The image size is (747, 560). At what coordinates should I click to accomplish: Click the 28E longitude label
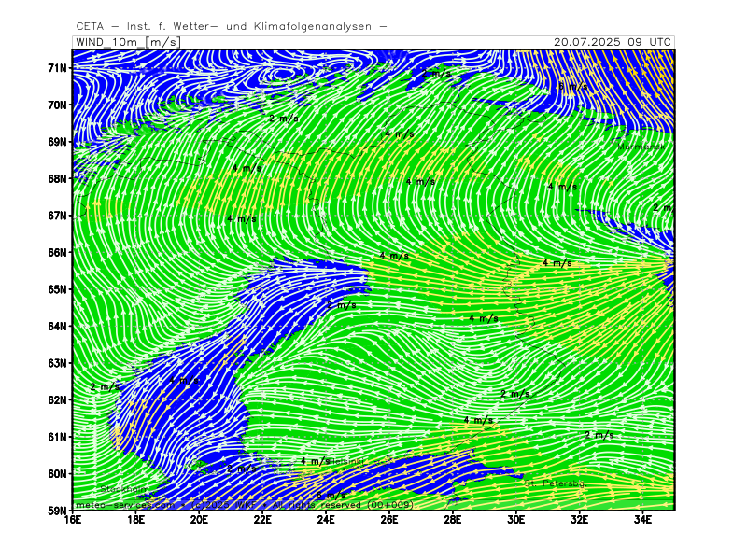click(453, 520)
